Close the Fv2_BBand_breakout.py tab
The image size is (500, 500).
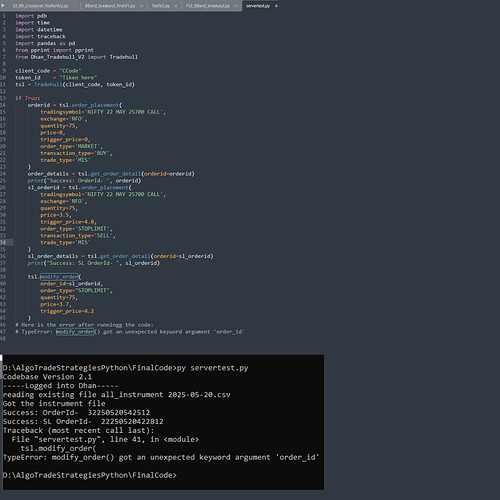click(x=236, y=6)
